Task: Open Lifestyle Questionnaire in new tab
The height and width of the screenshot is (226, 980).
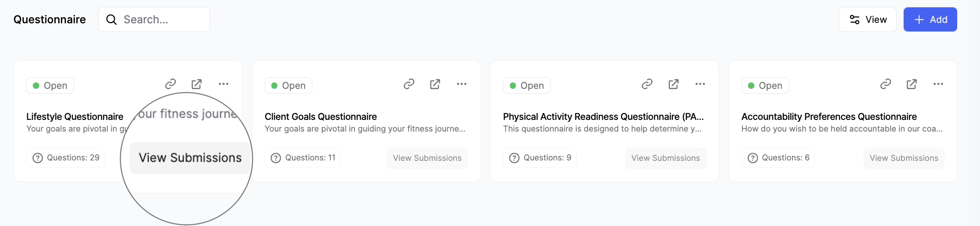Action: tap(197, 84)
